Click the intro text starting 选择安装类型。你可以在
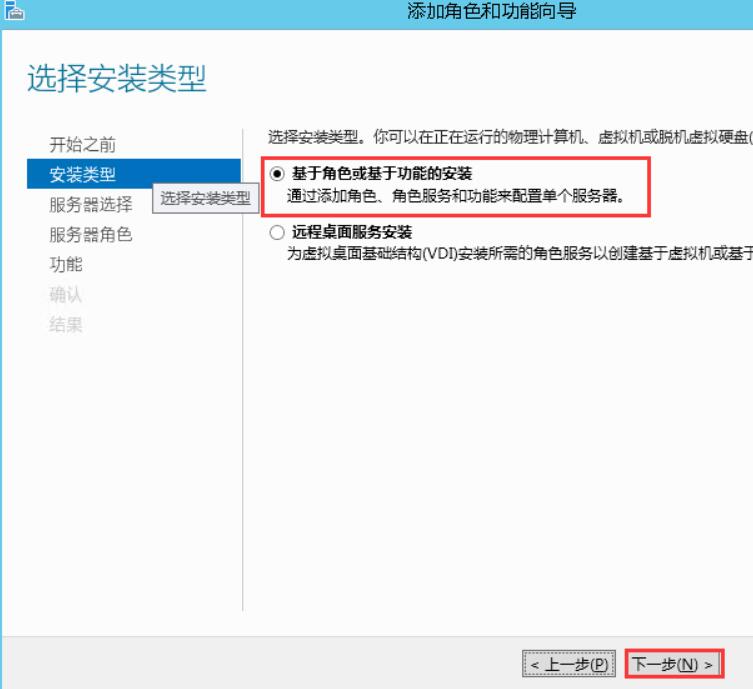 pyautogui.click(x=510, y=137)
